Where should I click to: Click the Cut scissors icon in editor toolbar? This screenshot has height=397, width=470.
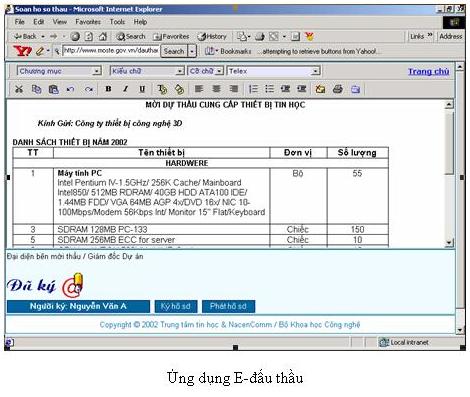tap(19, 89)
